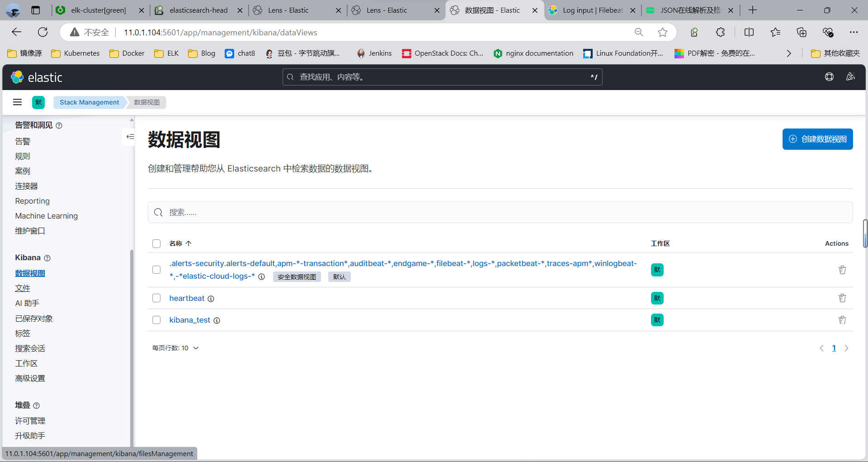
Task: Open rows per page dropdown
Action: (175, 348)
